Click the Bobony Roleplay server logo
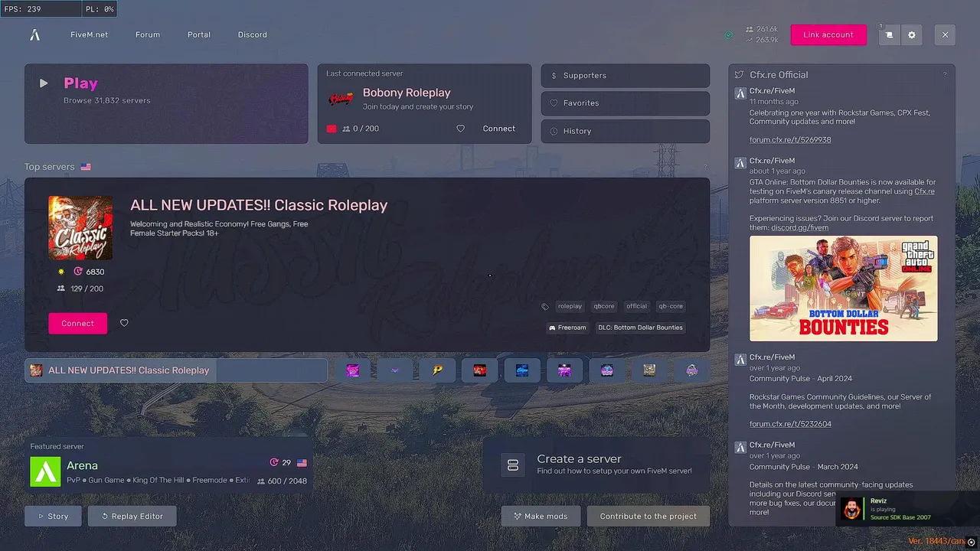This screenshot has width=980, height=551. [341, 99]
